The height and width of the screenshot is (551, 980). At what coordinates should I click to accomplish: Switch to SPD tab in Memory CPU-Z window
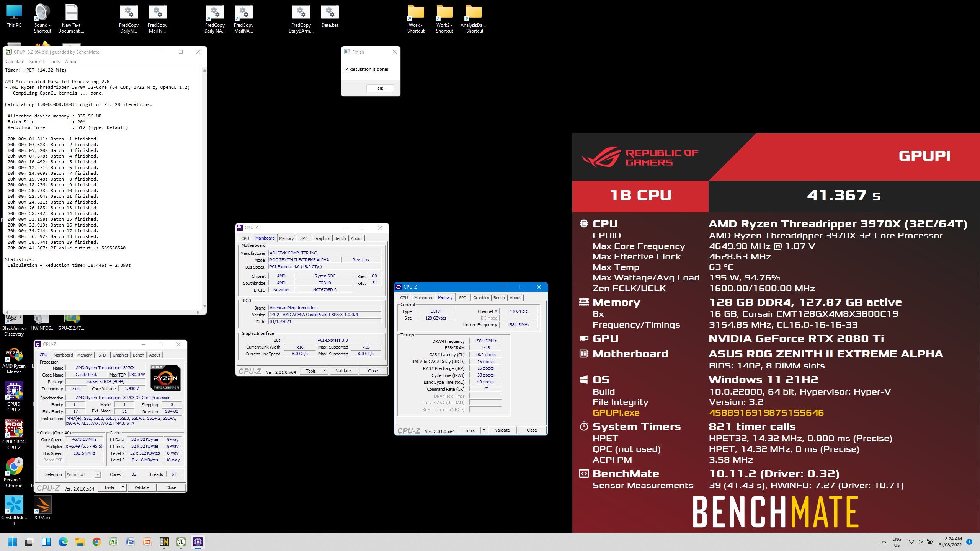[x=462, y=298]
